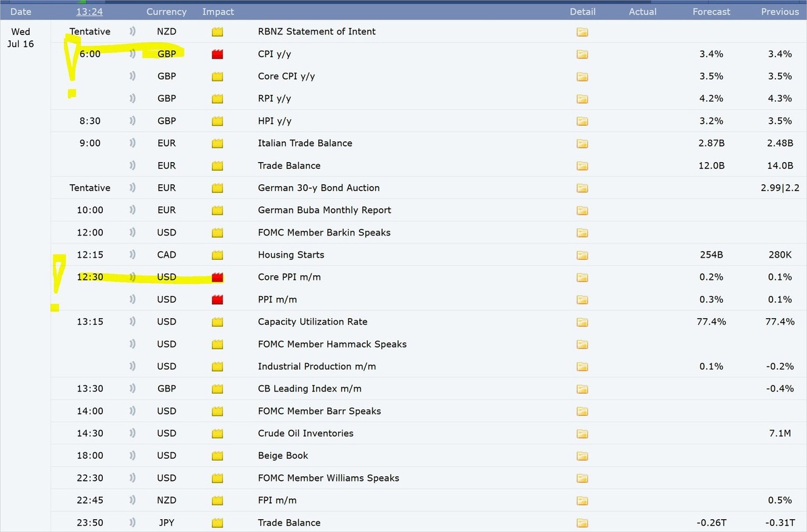Open detail folder for Core PPI m/m
This screenshot has width=807, height=532.
[582, 277]
